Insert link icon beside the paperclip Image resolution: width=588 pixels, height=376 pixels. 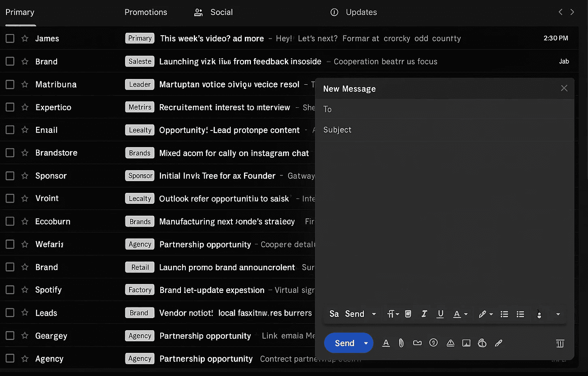click(x=417, y=343)
